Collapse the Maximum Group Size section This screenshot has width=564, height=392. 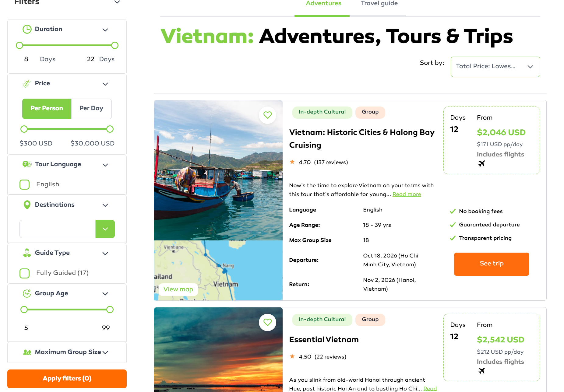(105, 352)
